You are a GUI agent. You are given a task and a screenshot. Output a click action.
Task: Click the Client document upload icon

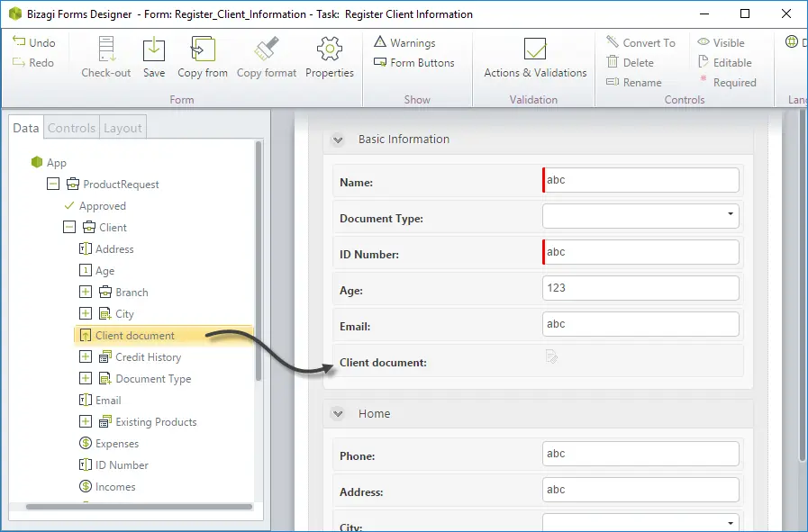pos(551,356)
